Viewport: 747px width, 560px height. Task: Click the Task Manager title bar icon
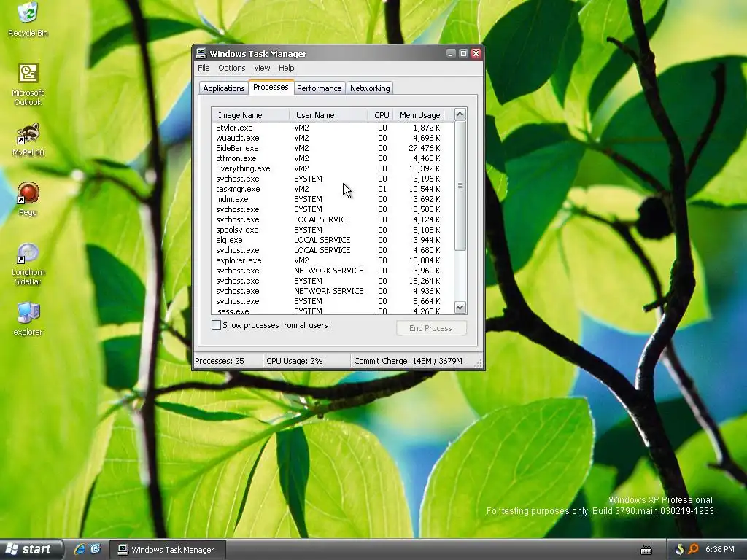pos(201,53)
